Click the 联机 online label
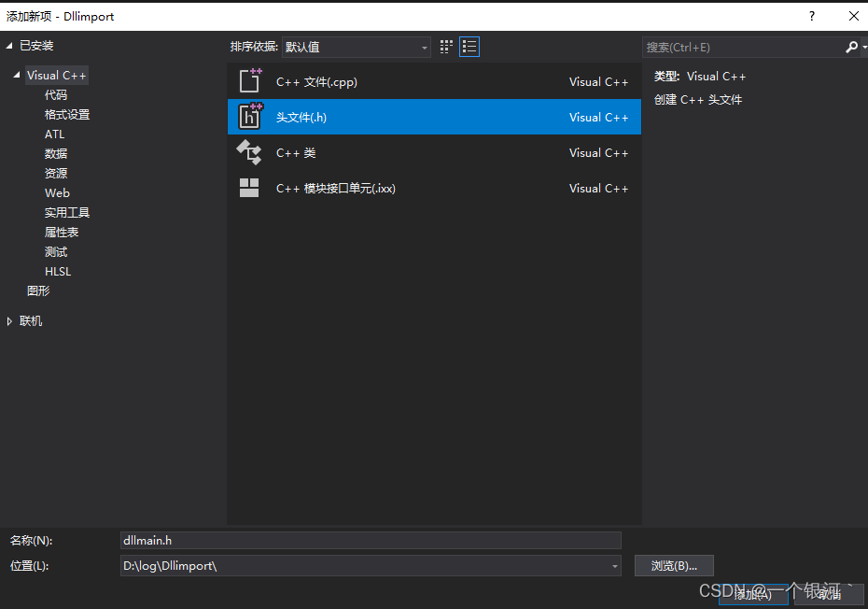The width and height of the screenshot is (868, 609). click(31, 321)
